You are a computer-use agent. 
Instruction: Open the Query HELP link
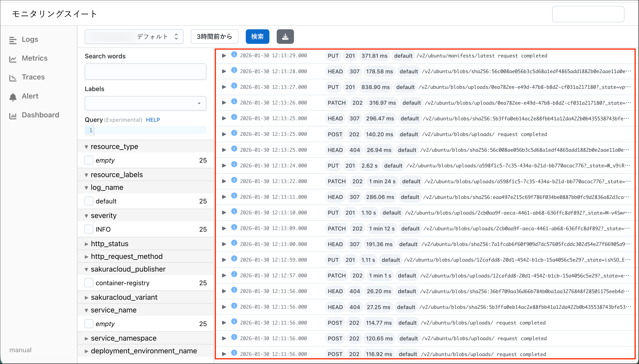click(153, 120)
